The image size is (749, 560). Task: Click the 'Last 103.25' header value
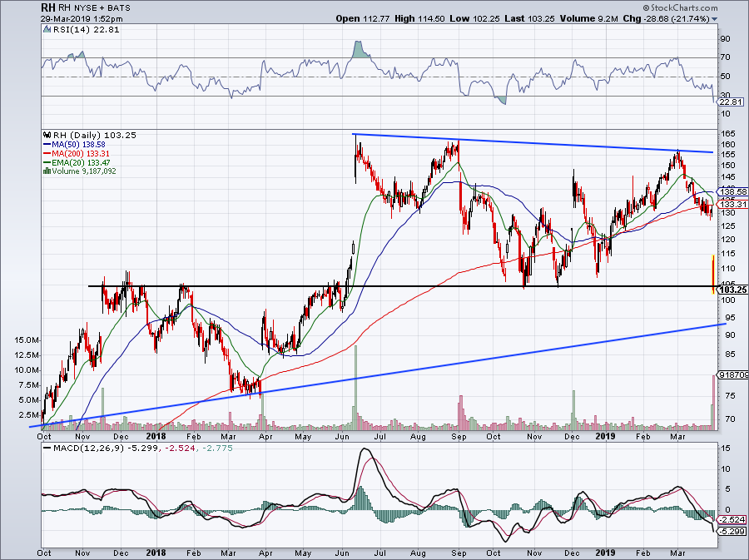(x=529, y=18)
